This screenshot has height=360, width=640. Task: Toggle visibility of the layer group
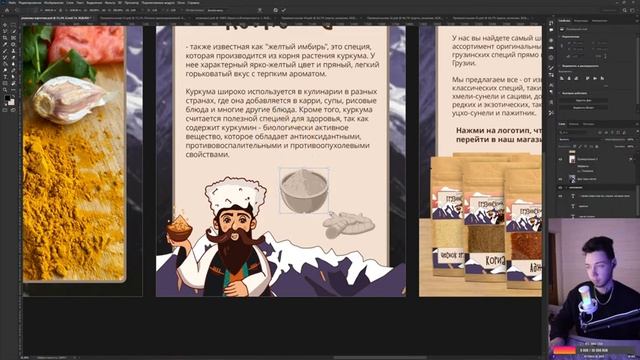click(x=560, y=187)
